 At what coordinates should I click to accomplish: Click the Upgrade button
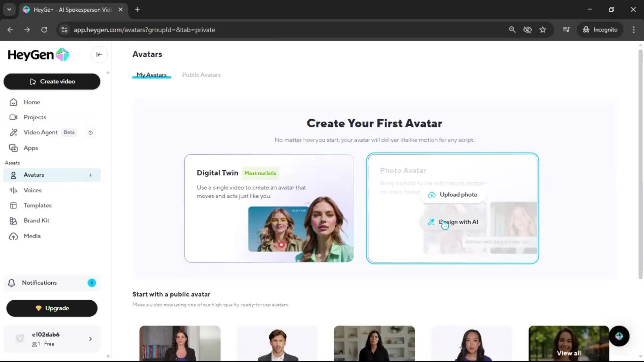52,308
